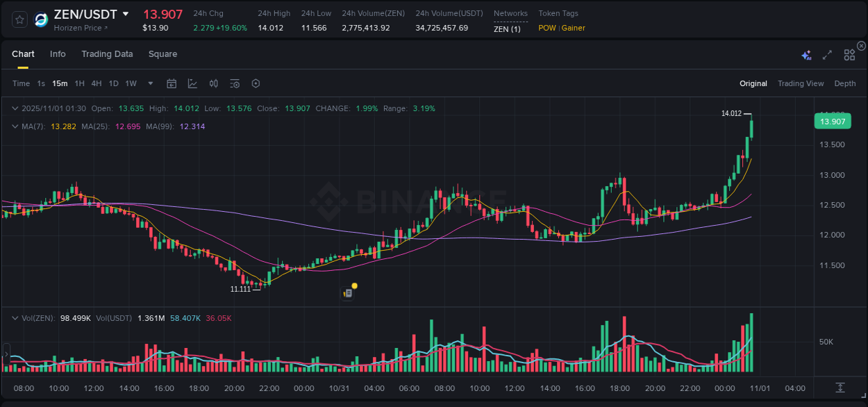
Task: Click the calendar go-to-date icon
Action: point(172,83)
